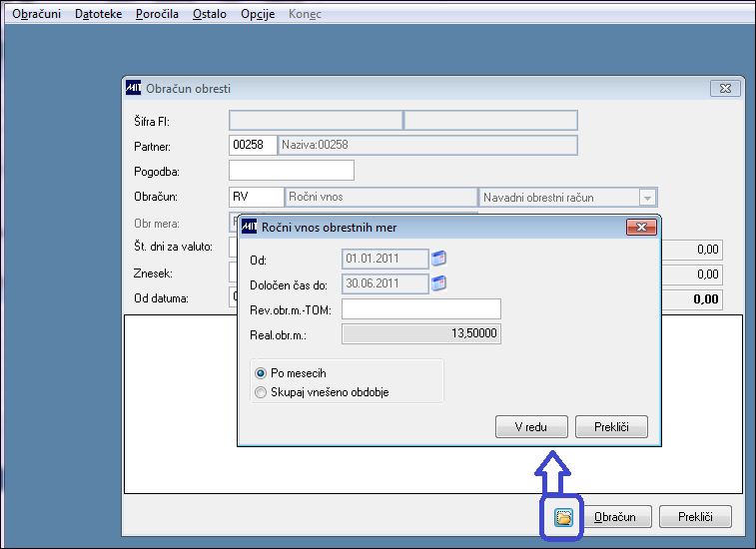Select Skupaj vnešeno obdobje radio option
This screenshot has height=549, width=756.
261,392
